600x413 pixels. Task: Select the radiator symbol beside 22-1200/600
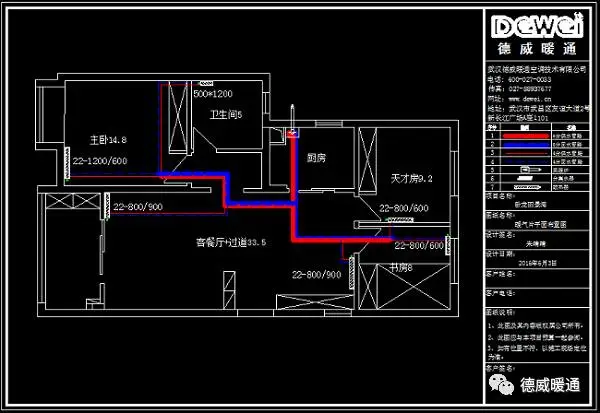(67, 163)
